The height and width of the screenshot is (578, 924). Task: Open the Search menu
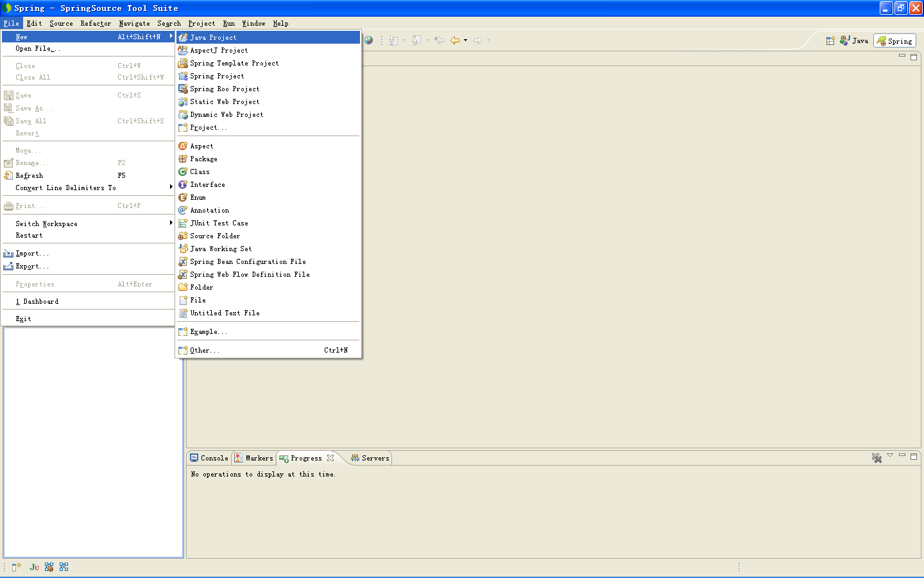pos(169,23)
